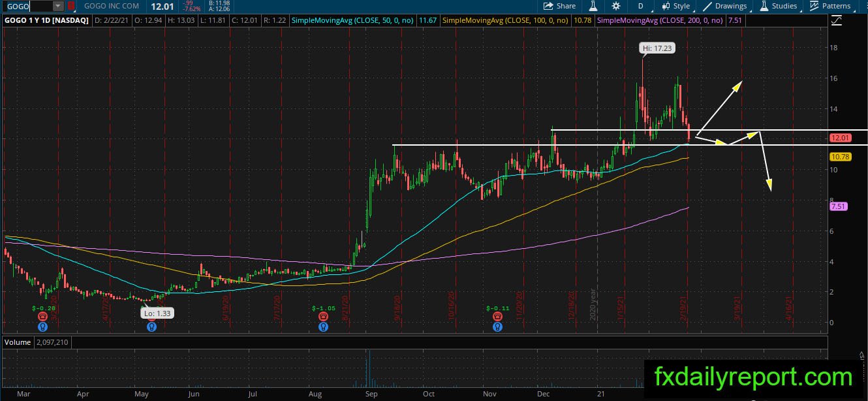Click the phone earnings icon near $-0.11
Viewport: 868px width, 401px height.
click(x=498, y=317)
